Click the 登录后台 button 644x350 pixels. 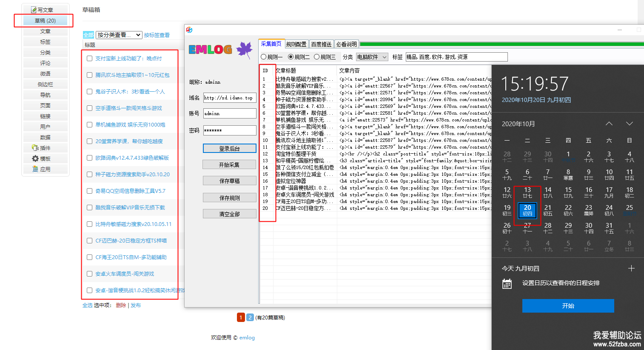pos(230,148)
